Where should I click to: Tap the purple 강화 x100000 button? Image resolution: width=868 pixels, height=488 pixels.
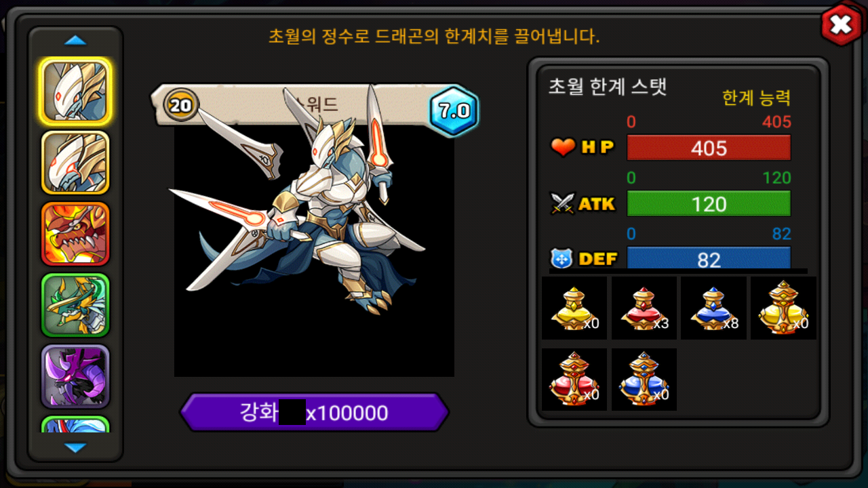point(315,412)
